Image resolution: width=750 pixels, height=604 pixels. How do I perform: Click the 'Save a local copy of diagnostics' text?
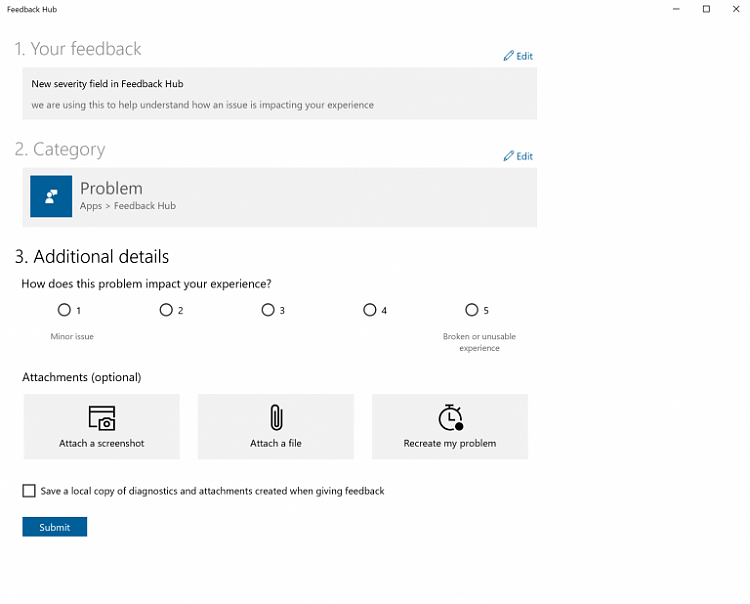pyautogui.click(x=212, y=491)
